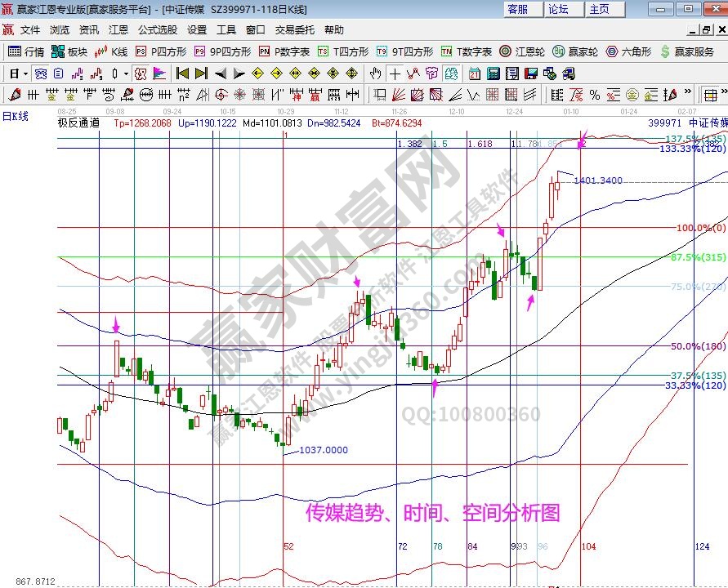Open the 交易委托 menu
This screenshot has height=588, width=728.
[x=294, y=29]
